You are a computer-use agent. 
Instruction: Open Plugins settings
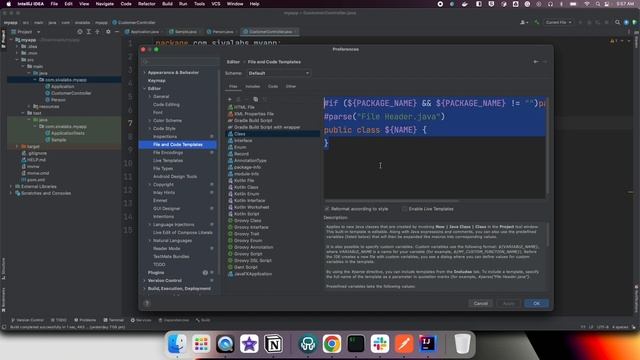point(156,273)
